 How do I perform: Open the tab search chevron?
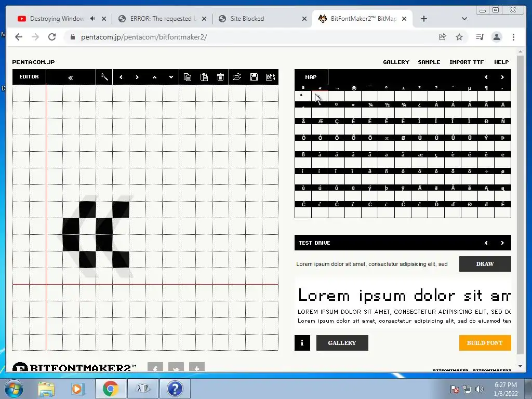(x=464, y=19)
